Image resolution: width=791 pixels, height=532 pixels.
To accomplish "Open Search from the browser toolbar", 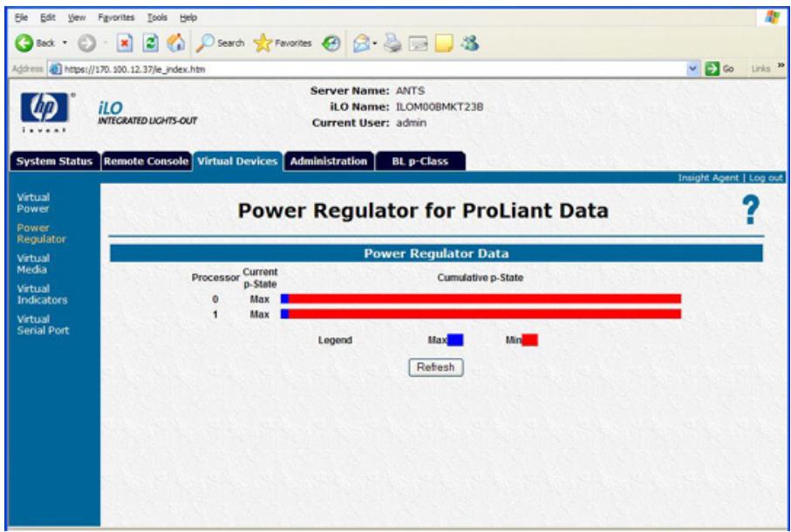I will coord(221,44).
